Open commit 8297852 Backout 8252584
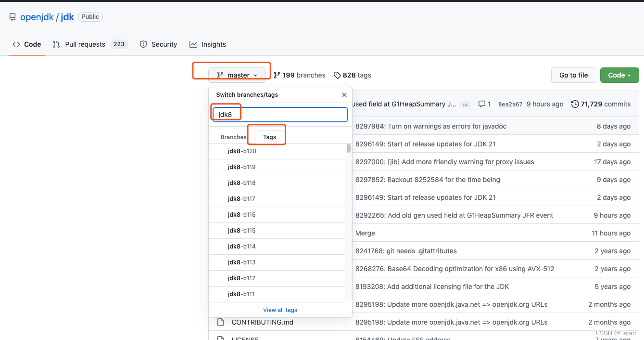 pyautogui.click(x=428, y=180)
